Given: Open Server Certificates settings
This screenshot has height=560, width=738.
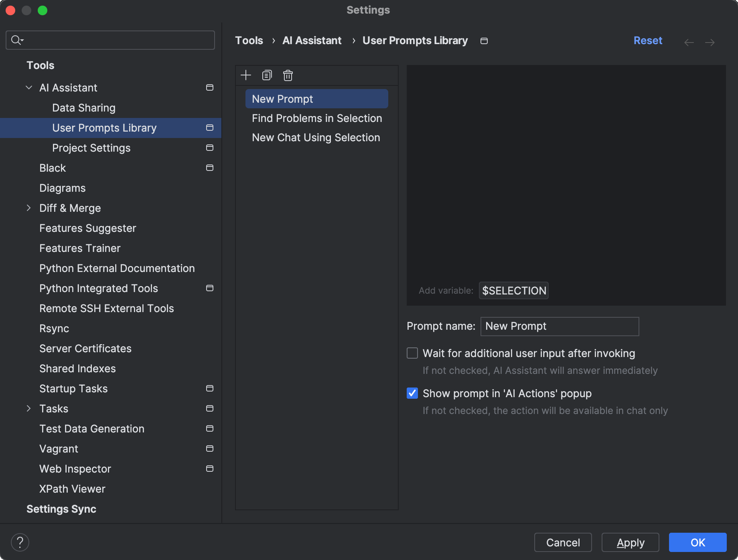Looking at the screenshot, I should (85, 348).
